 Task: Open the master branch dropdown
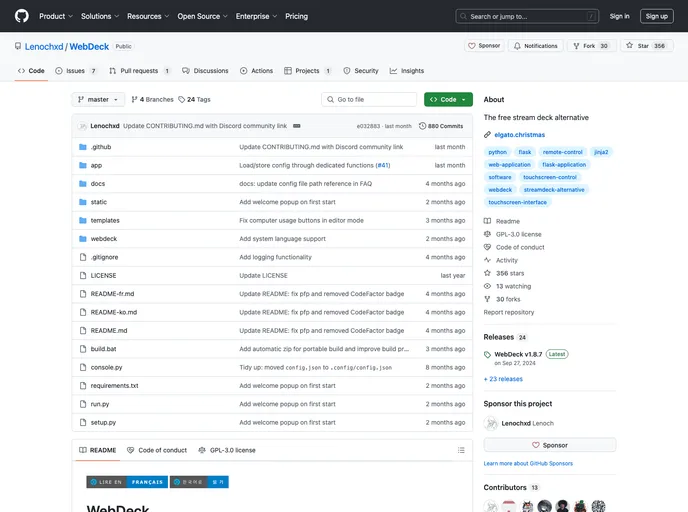pyautogui.click(x=98, y=100)
